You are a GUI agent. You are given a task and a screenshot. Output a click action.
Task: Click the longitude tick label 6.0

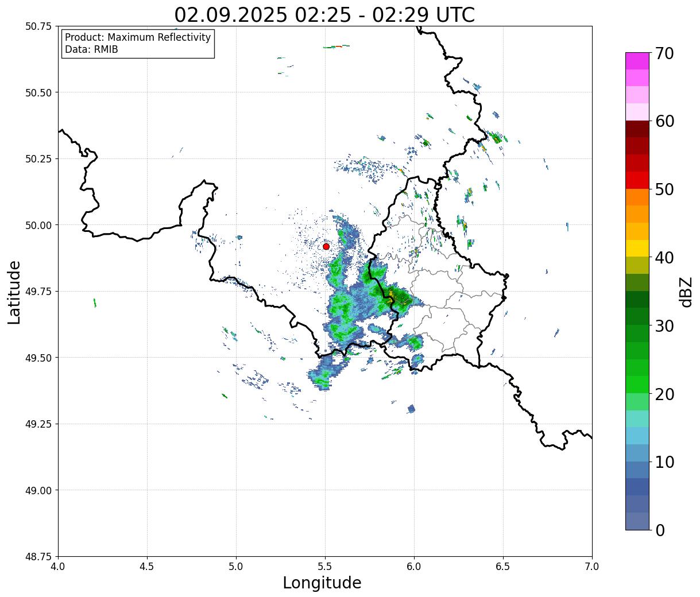pos(414,567)
